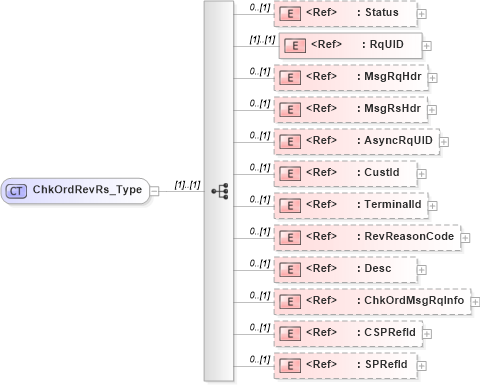
Task: Expand the MsgRsHdr element node
Action: coord(432,110)
